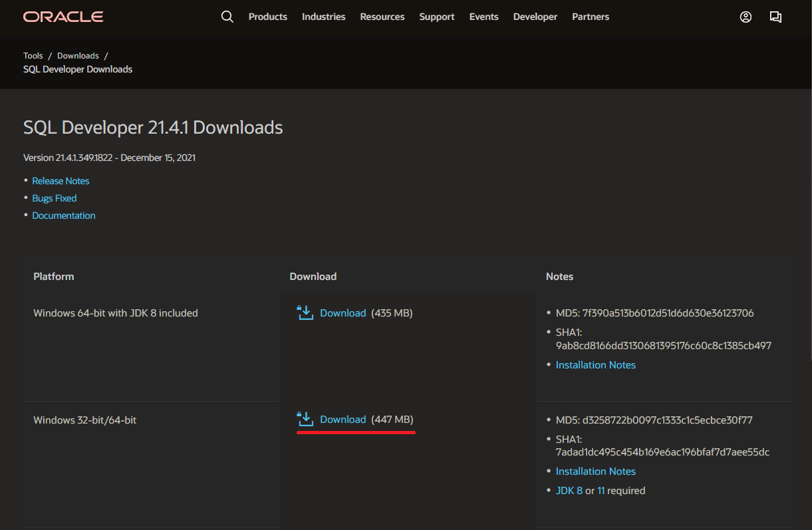Open Installation Notes for Windows 32-bit/64-bit
The image size is (812, 530).
coord(596,471)
